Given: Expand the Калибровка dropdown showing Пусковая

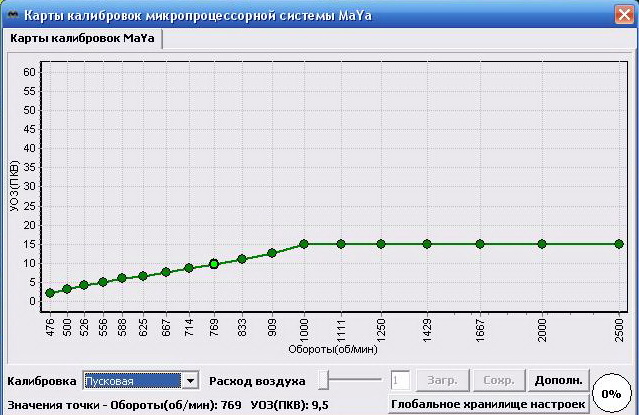Looking at the screenshot, I should pos(190,380).
